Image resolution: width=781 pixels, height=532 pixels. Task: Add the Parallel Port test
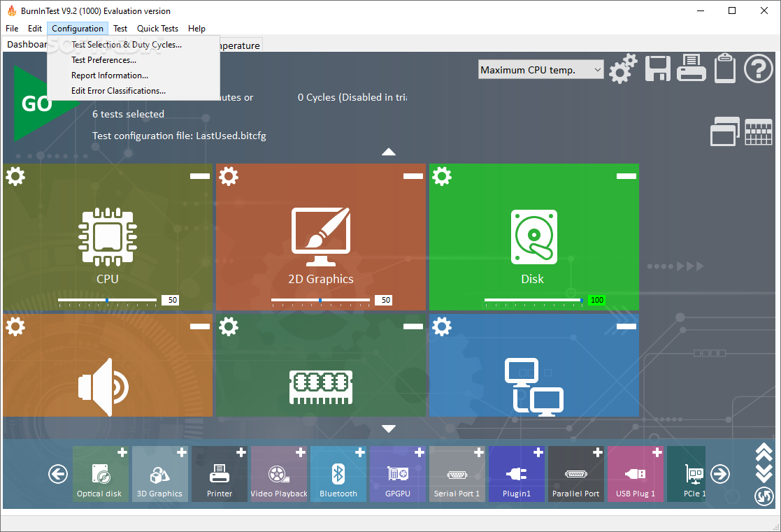click(598, 452)
